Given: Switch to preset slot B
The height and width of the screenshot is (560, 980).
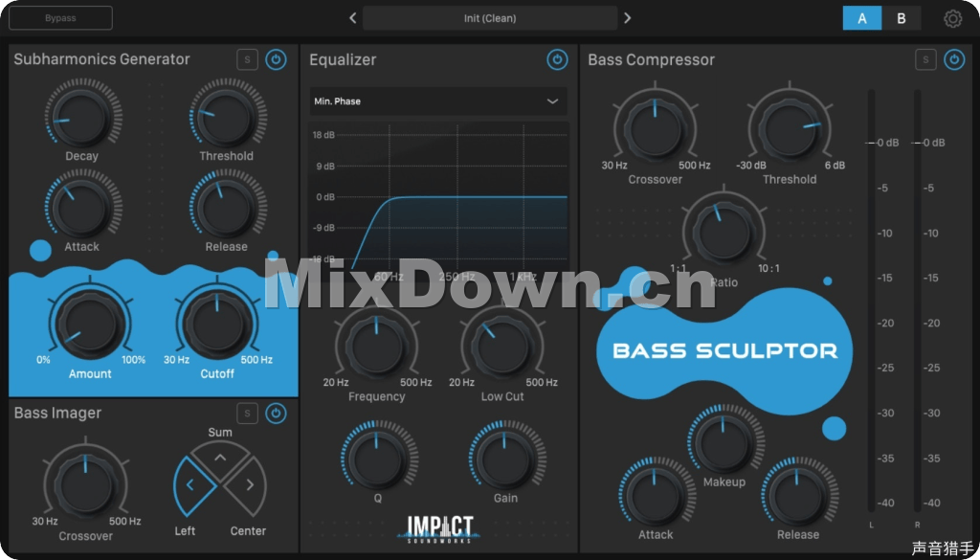Looking at the screenshot, I should (902, 18).
